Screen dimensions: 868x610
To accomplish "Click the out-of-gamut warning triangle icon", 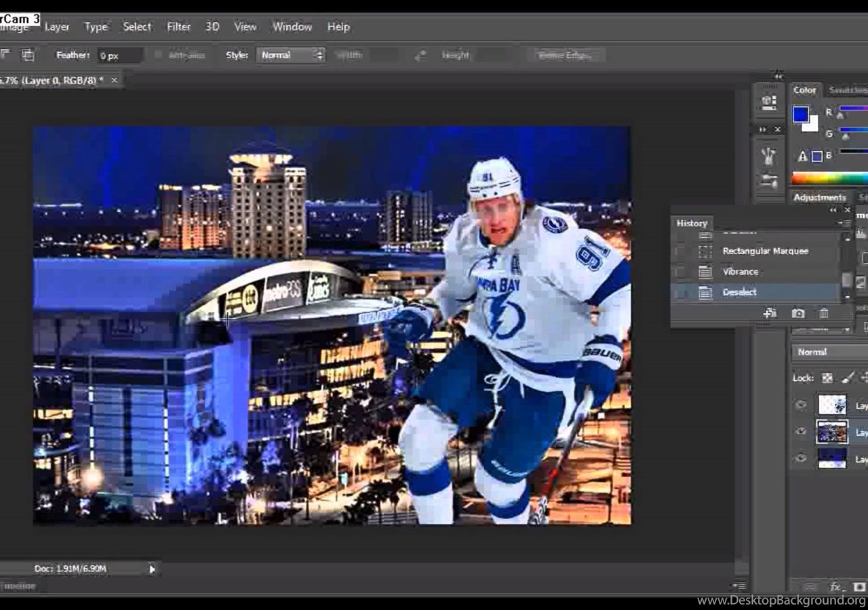I will click(803, 156).
